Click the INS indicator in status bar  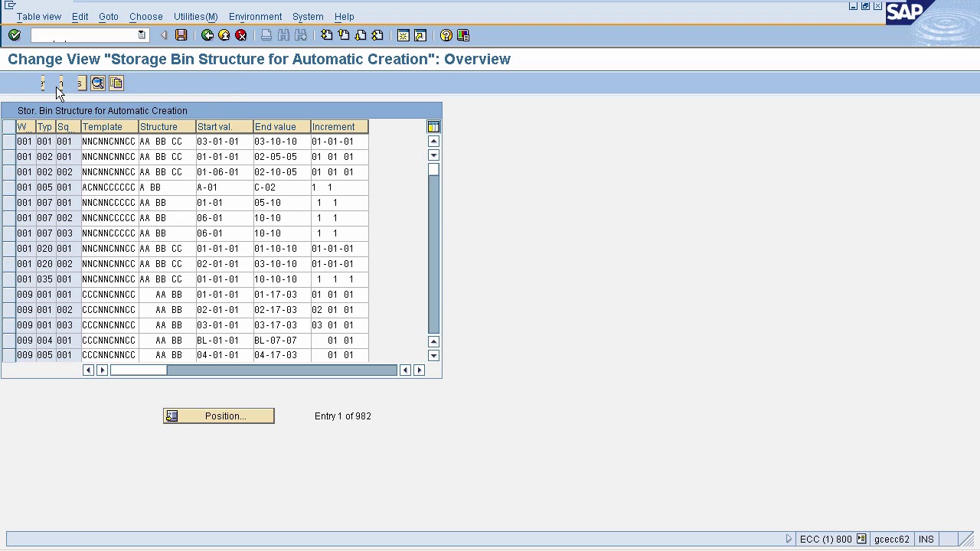pos(926,539)
